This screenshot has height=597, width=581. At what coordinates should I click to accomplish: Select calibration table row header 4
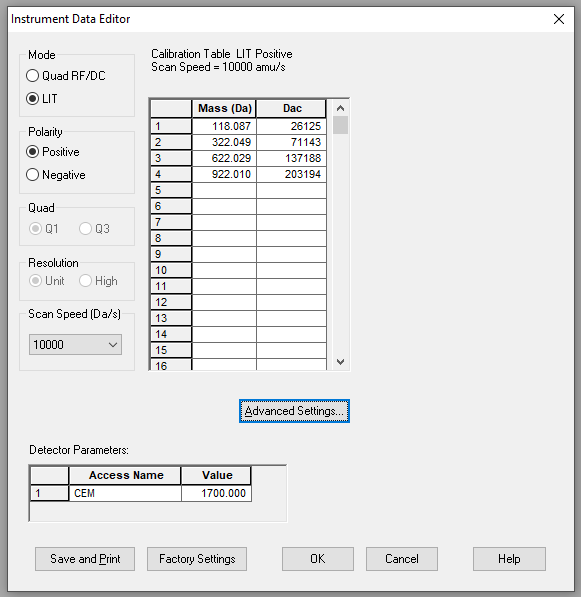[x=171, y=174]
